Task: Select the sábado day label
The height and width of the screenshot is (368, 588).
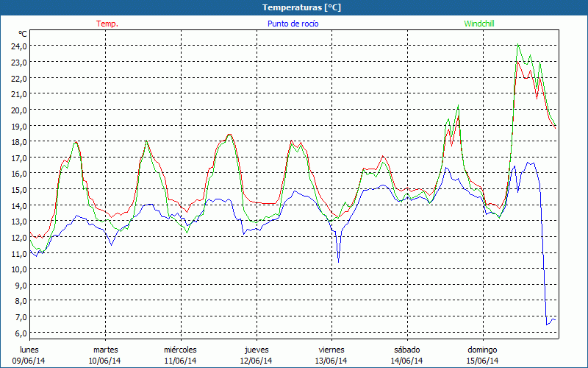Action: (406, 349)
